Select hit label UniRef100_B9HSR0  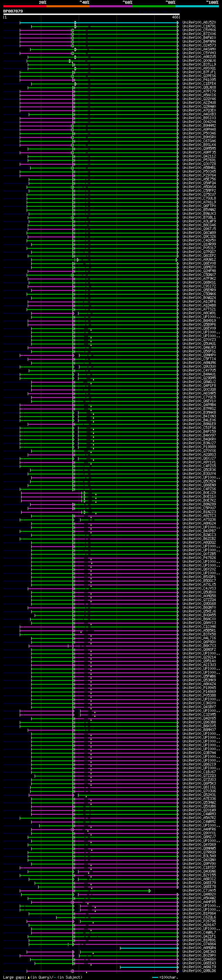pyautogui.click(x=199, y=137)
